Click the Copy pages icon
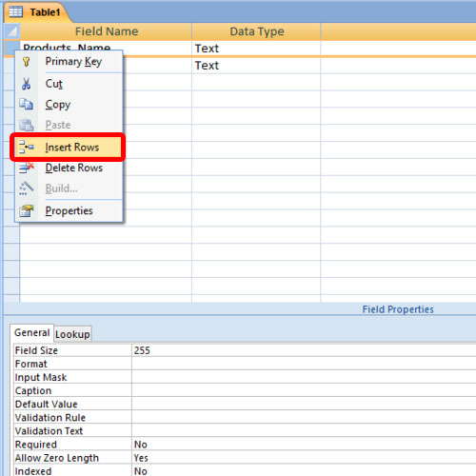Screen dimensions: 476x476 27,104
